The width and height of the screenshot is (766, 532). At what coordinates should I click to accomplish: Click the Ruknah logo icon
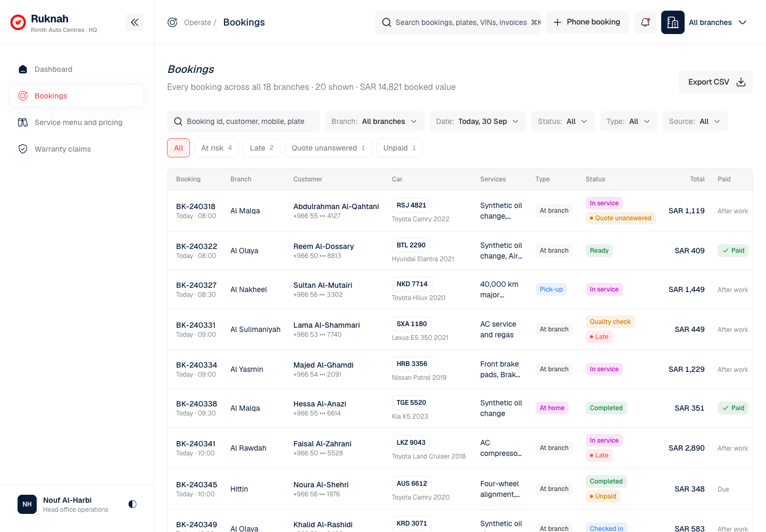pos(18,22)
